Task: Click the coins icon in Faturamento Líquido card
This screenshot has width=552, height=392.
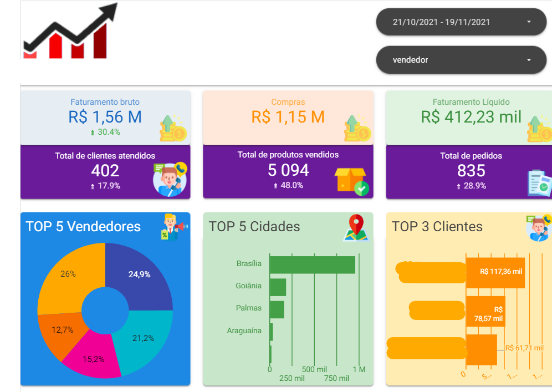Action: click(x=540, y=128)
